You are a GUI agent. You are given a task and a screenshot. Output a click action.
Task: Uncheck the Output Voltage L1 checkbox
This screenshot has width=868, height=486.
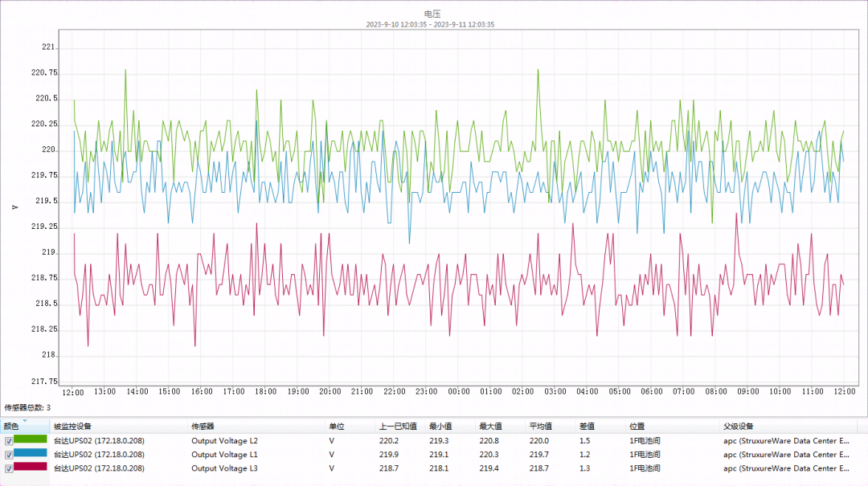(x=9, y=455)
